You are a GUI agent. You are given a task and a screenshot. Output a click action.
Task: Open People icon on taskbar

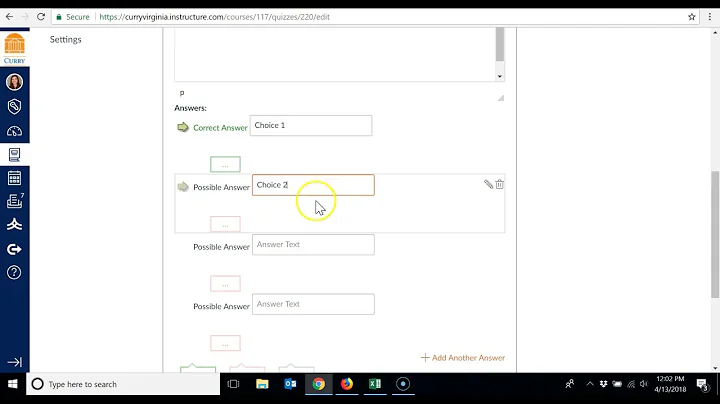coord(570,384)
